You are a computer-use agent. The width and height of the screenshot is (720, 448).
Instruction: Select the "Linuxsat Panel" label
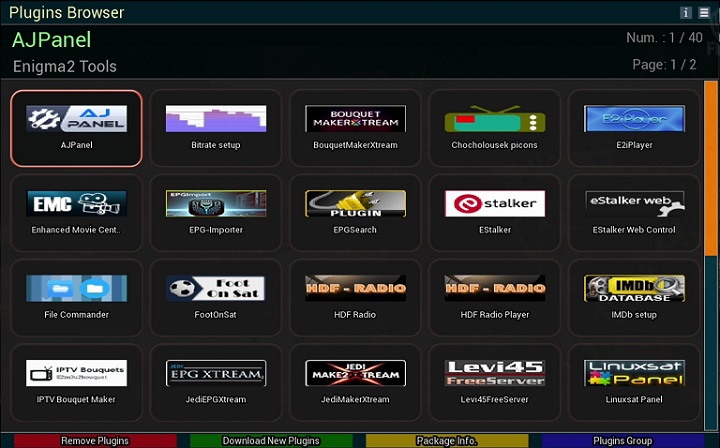634,399
